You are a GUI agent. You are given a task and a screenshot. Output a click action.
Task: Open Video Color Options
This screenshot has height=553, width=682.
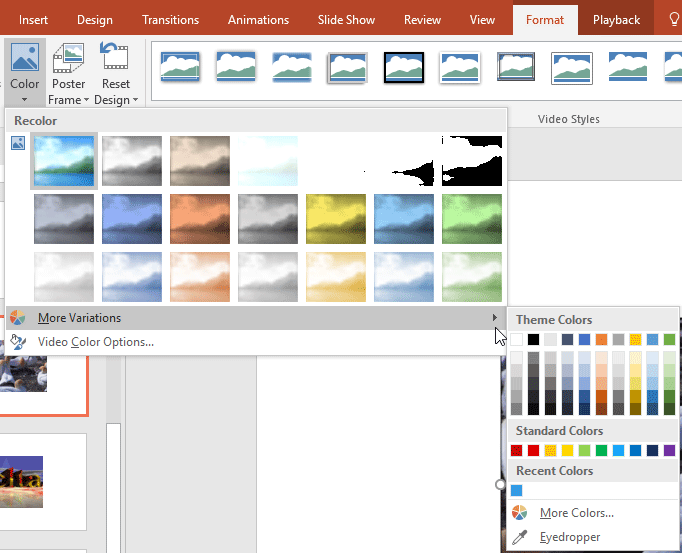pos(96,342)
